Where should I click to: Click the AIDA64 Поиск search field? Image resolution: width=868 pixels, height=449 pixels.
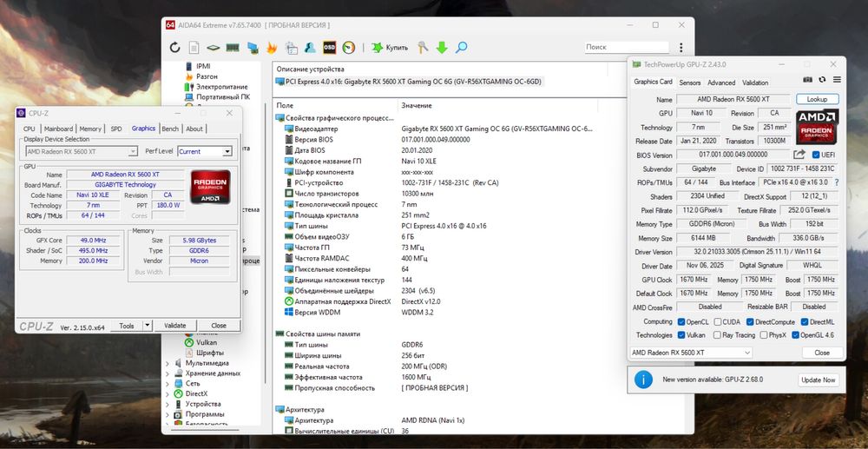click(627, 48)
